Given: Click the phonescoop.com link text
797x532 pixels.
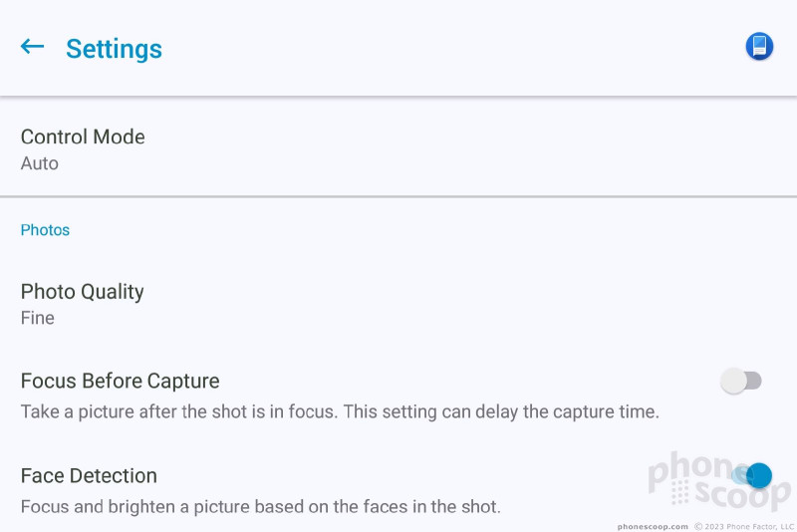Looking at the screenshot, I should [x=653, y=527].
